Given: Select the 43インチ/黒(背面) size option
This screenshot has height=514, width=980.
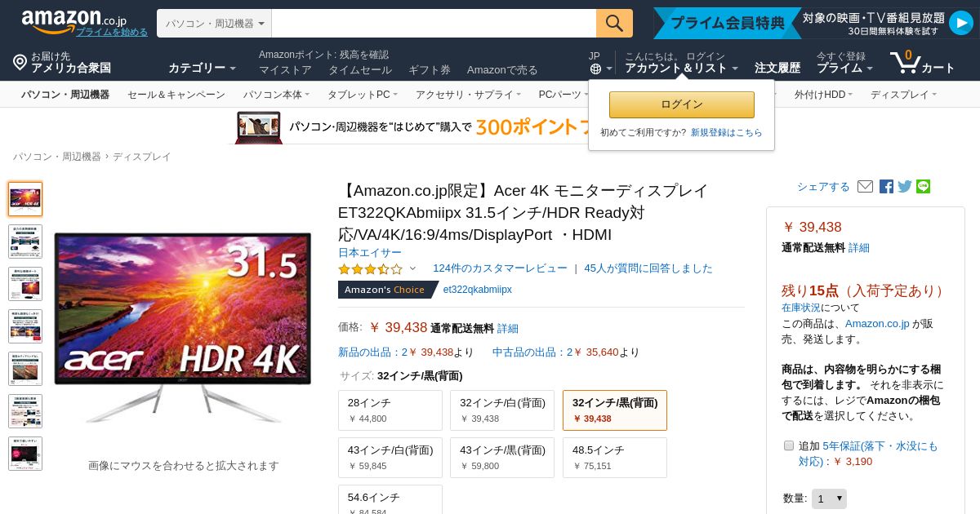Looking at the screenshot, I should [502, 458].
